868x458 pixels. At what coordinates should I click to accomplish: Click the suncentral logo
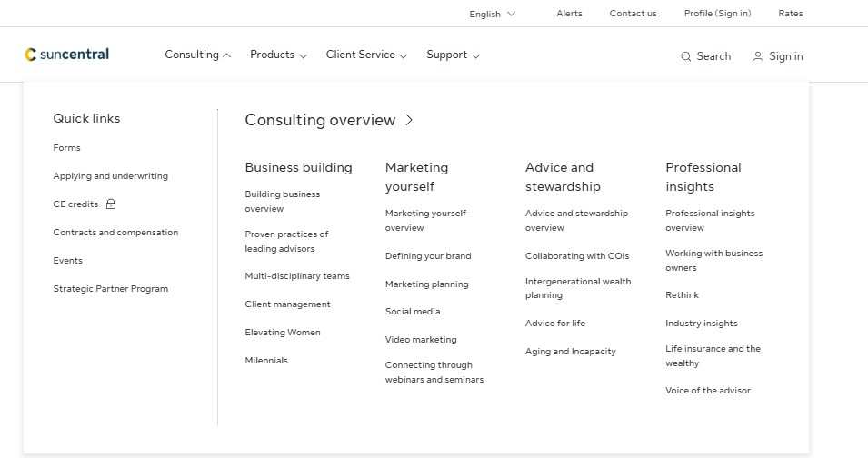tap(67, 55)
